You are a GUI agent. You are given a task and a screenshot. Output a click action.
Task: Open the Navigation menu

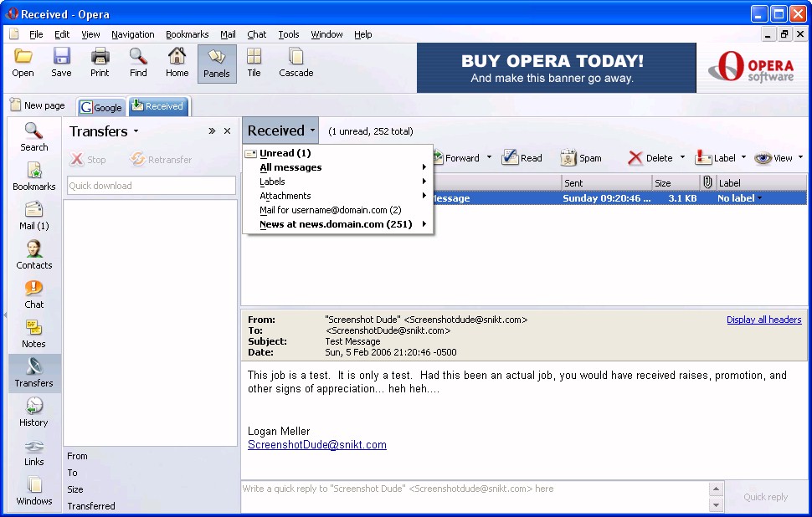(132, 34)
